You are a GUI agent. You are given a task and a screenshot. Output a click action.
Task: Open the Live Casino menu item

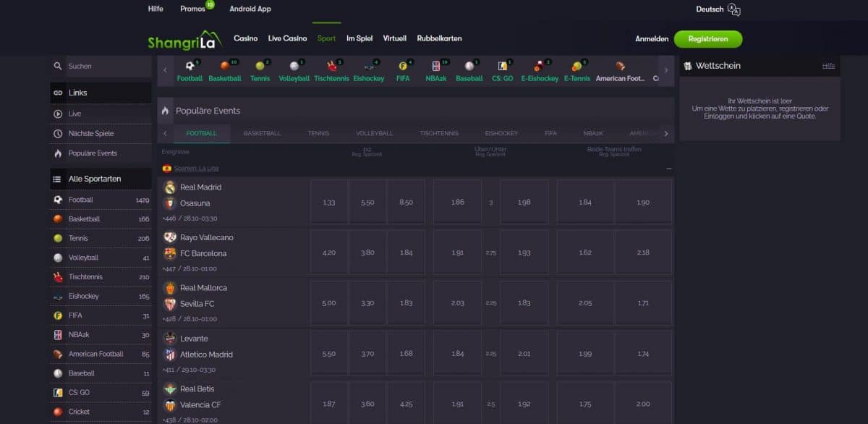tap(287, 38)
